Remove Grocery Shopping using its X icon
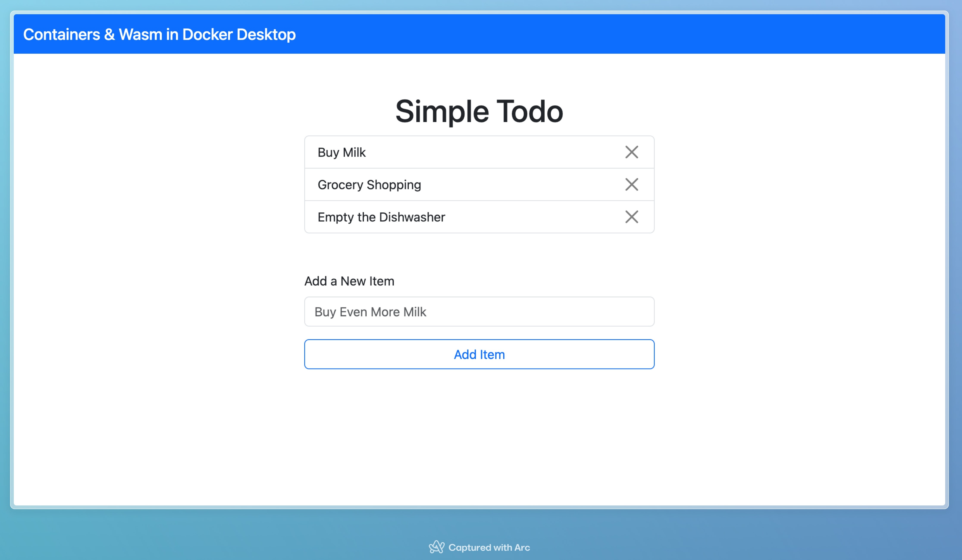The height and width of the screenshot is (560, 962). [x=631, y=184]
